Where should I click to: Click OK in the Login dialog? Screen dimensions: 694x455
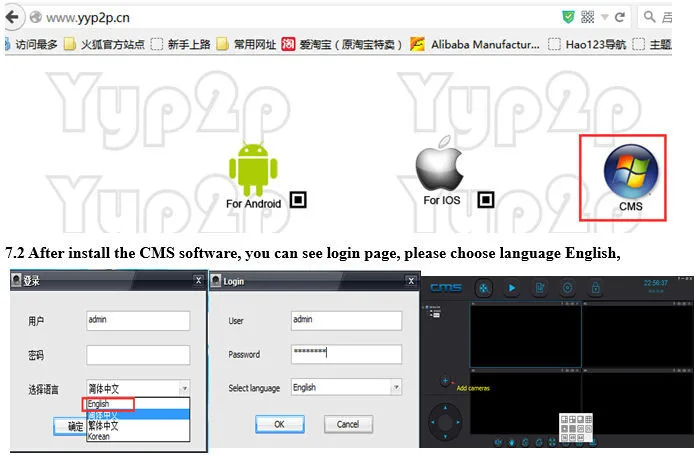(x=280, y=424)
